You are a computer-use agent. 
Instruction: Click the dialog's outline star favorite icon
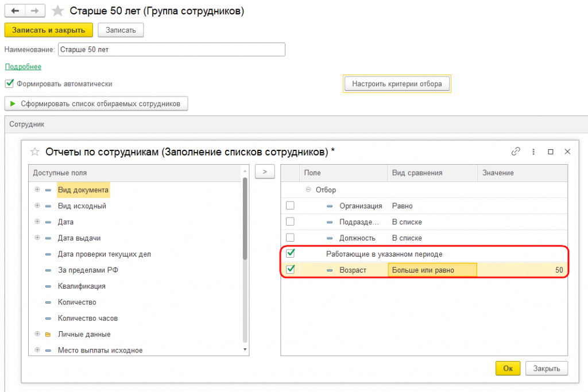35,152
